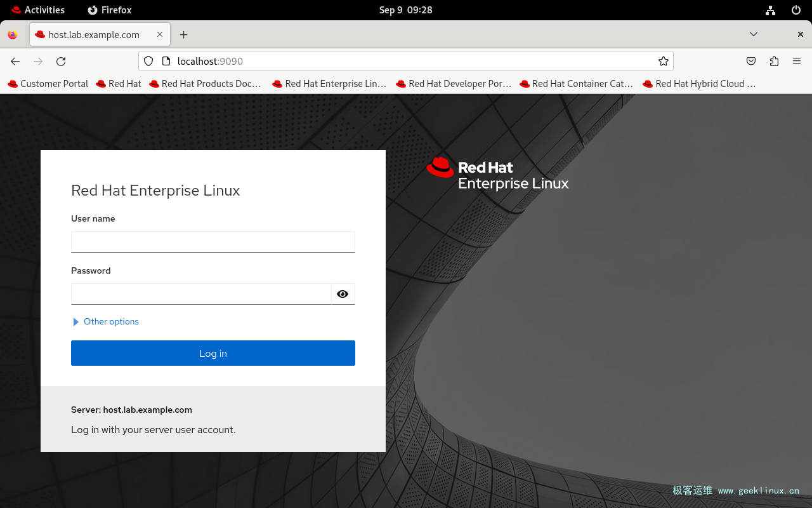Open the Firefox hamburger menu
The image size is (812, 508).
[797, 62]
